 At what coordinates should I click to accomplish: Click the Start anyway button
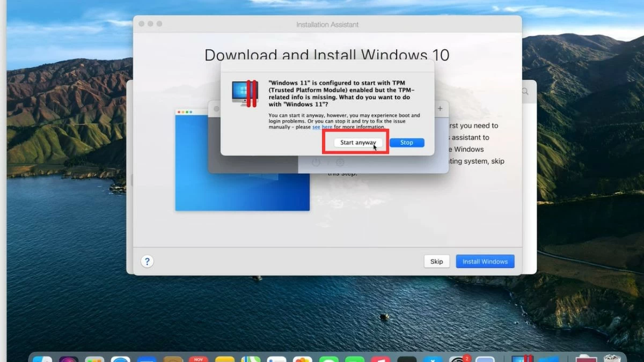357,143
